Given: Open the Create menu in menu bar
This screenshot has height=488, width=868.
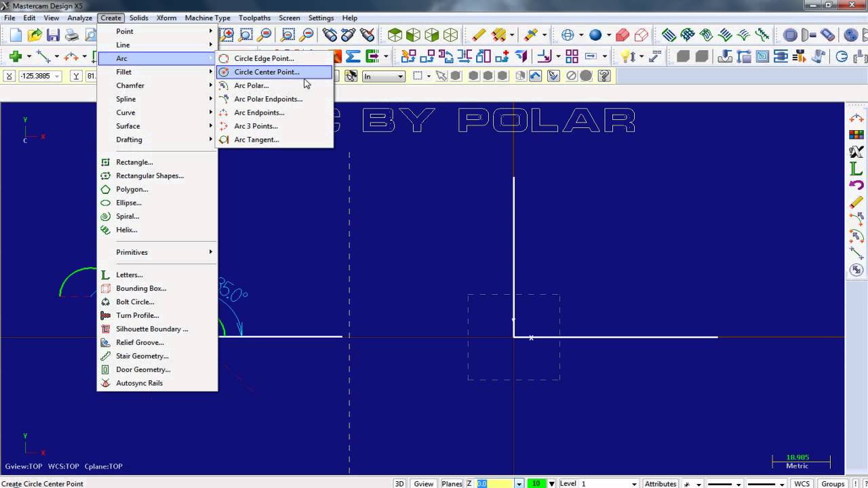Looking at the screenshot, I should pyautogui.click(x=110, y=18).
